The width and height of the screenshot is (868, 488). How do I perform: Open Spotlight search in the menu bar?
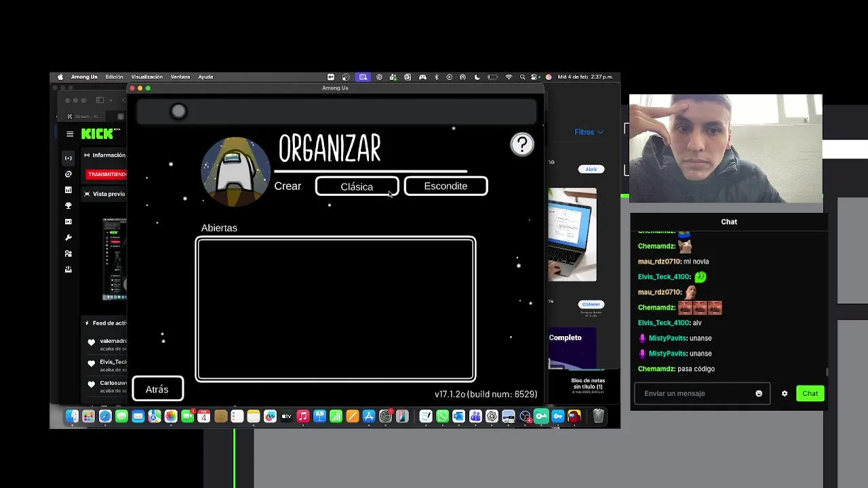click(x=524, y=77)
